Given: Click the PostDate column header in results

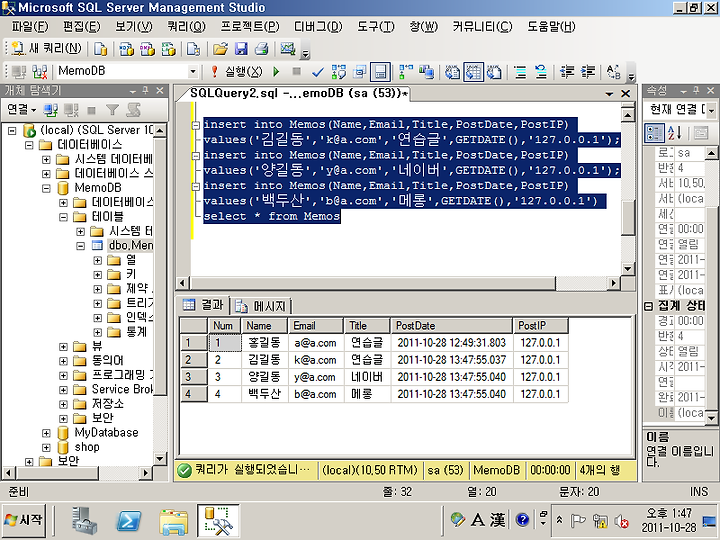Looking at the screenshot, I should 452,326.
